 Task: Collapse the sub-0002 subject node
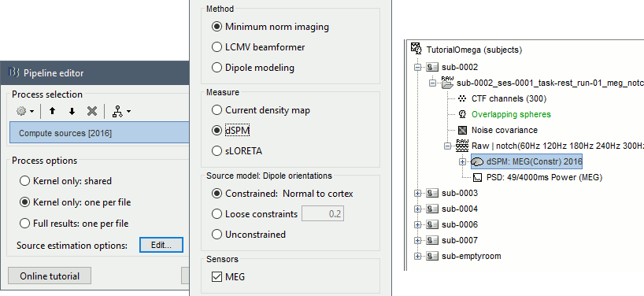[418, 68]
